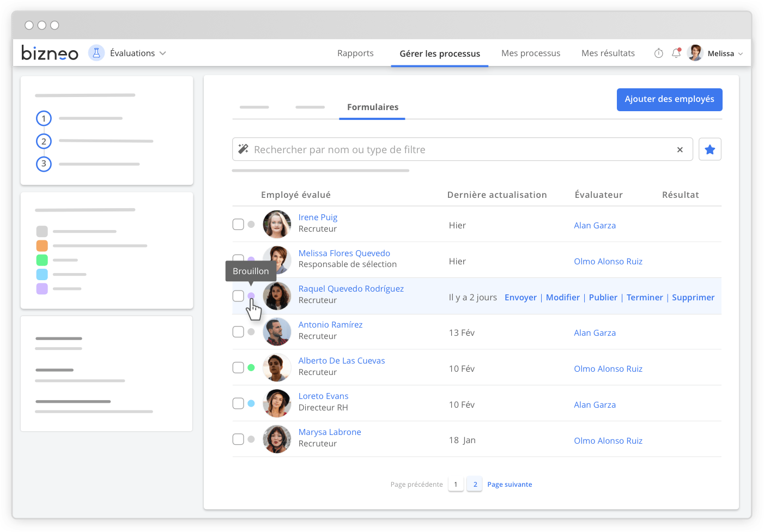The height and width of the screenshot is (532, 764).
Task: Switch to Mes résultats tab
Action: 608,53
